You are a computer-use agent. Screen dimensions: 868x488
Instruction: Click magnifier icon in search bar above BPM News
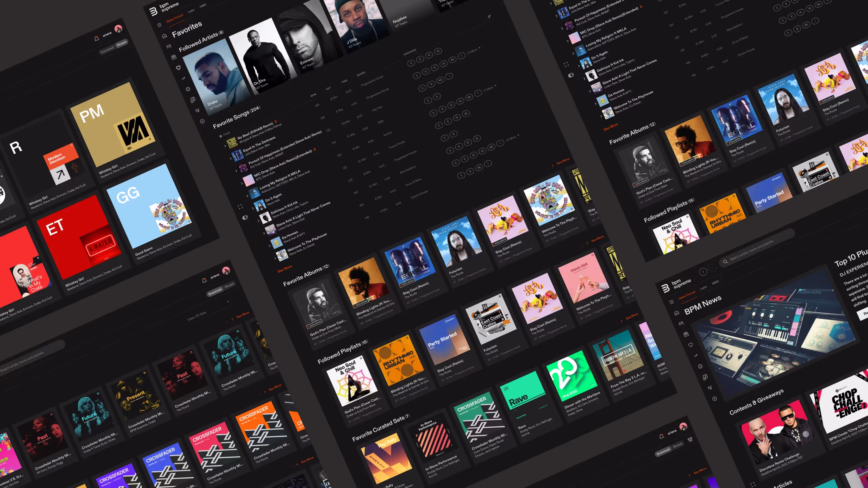point(725,262)
